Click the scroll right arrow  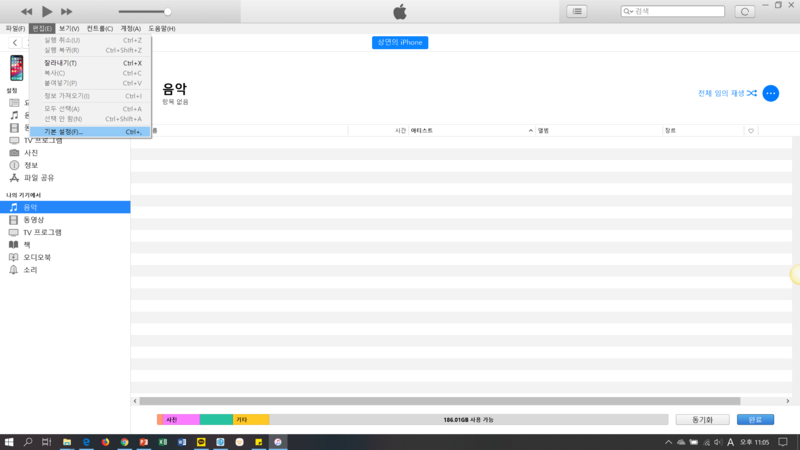coord(788,401)
